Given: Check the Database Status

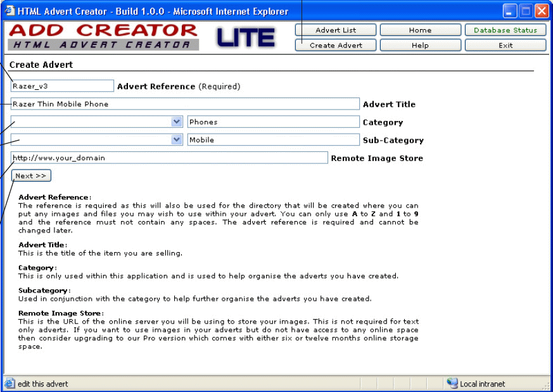Looking at the screenshot, I should coord(505,30).
